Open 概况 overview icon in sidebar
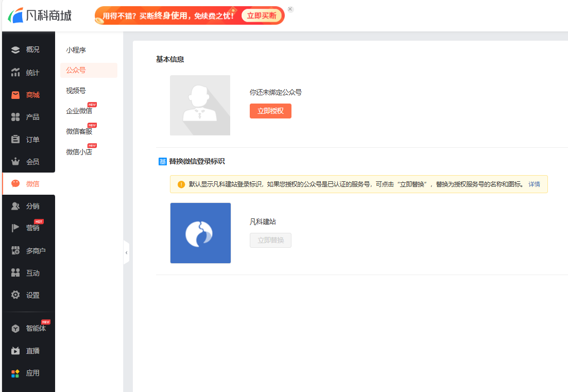Viewport: 568px width, 392px height. [x=15, y=49]
